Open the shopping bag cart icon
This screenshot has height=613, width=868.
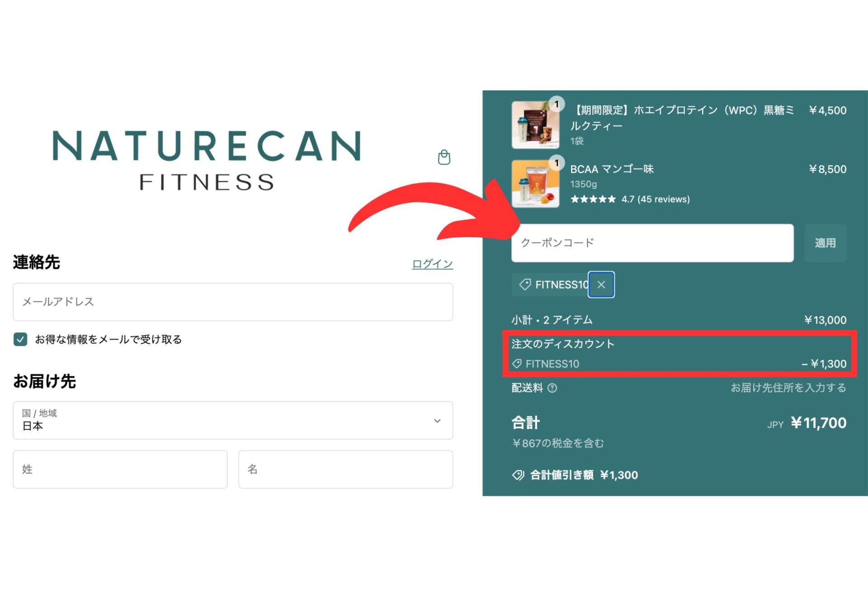443,158
